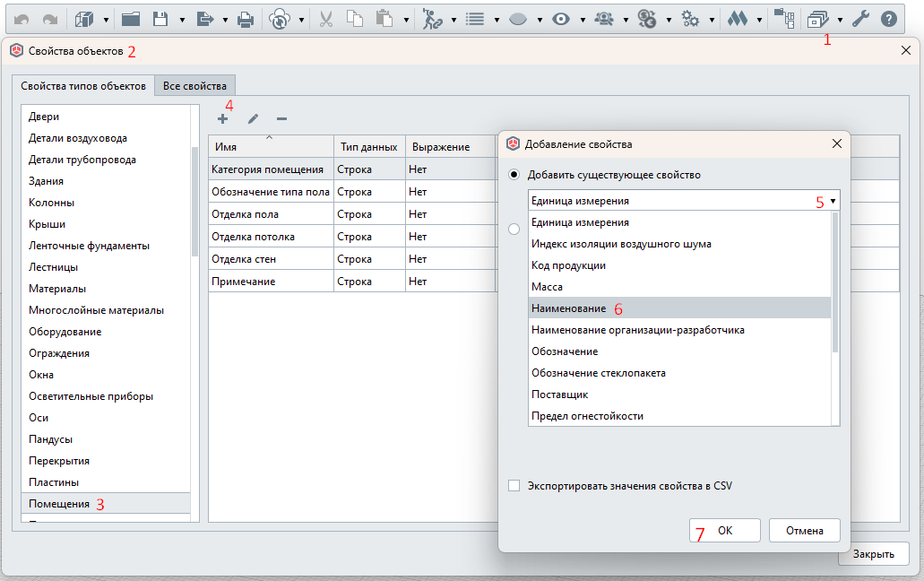924x581 pixels.
Task: Add a property with the plus icon
Action: tap(223, 119)
